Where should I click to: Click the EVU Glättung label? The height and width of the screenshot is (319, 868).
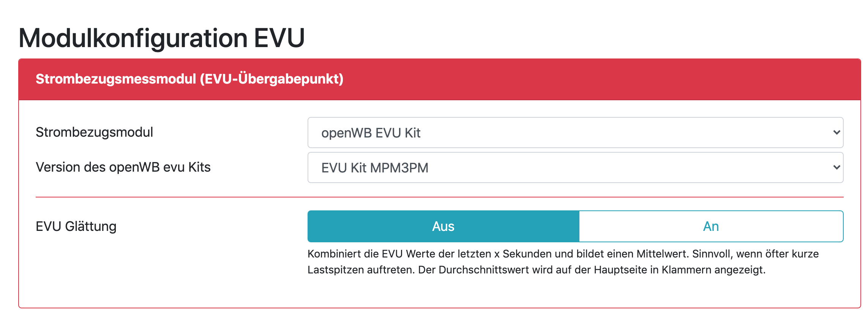pyautogui.click(x=76, y=226)
